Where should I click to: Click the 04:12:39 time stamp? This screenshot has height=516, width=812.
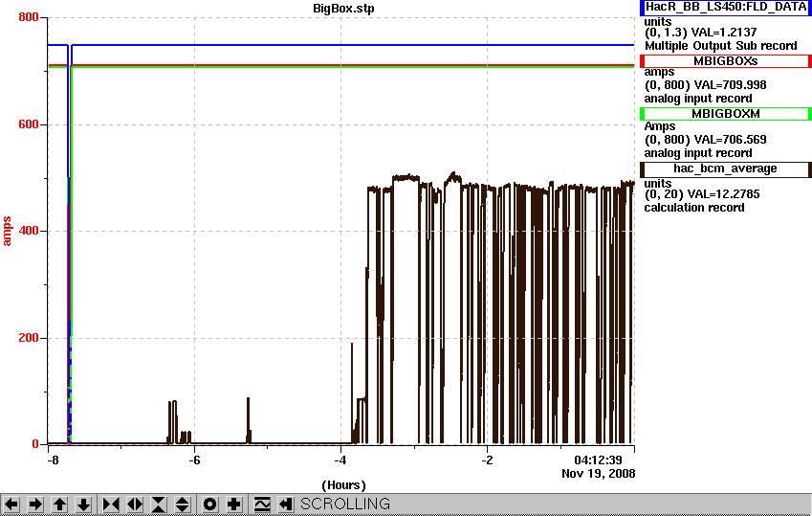click(x=598, y=460)
